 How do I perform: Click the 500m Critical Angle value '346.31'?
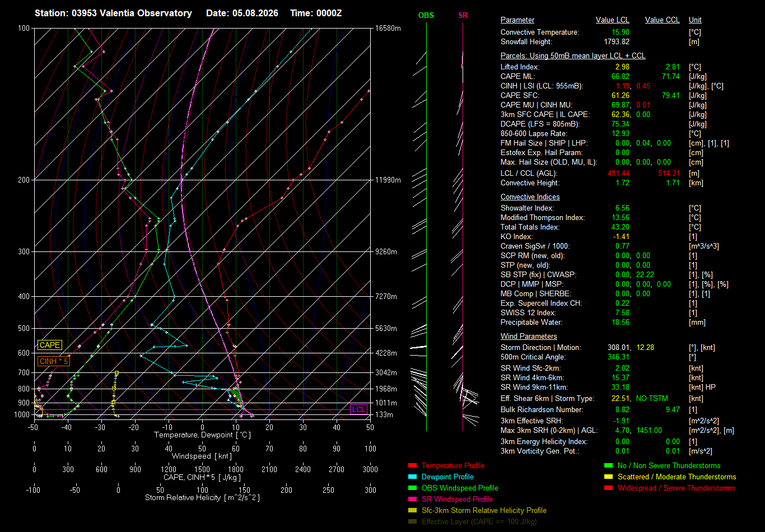(x=619, y=357)
